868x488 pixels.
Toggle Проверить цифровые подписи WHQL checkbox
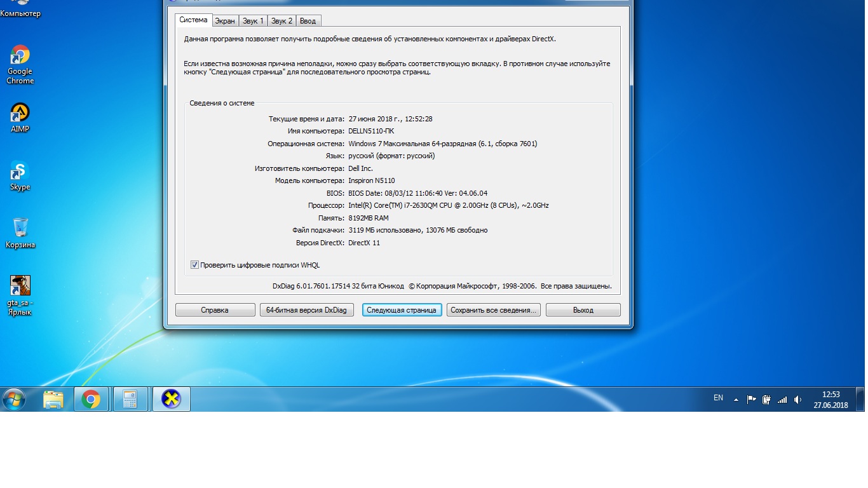[x=194, y=265]
